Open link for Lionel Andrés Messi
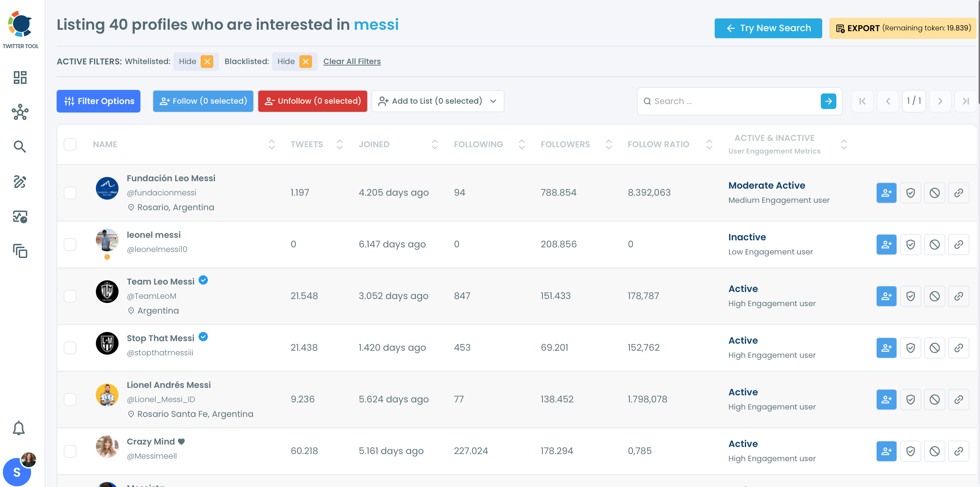Screen dimensions: 980x487 pos(959,400)
